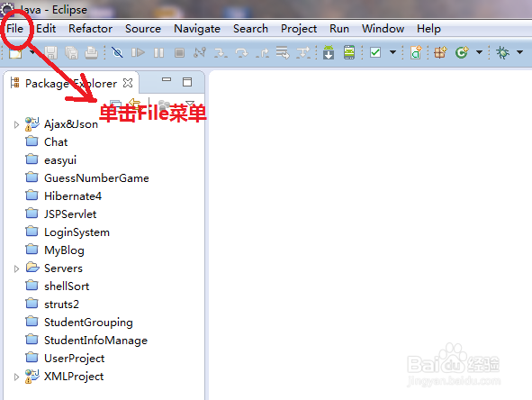Click the Print toolbar icon
Viewport: 532px width, 400px height.
point(92,52)
